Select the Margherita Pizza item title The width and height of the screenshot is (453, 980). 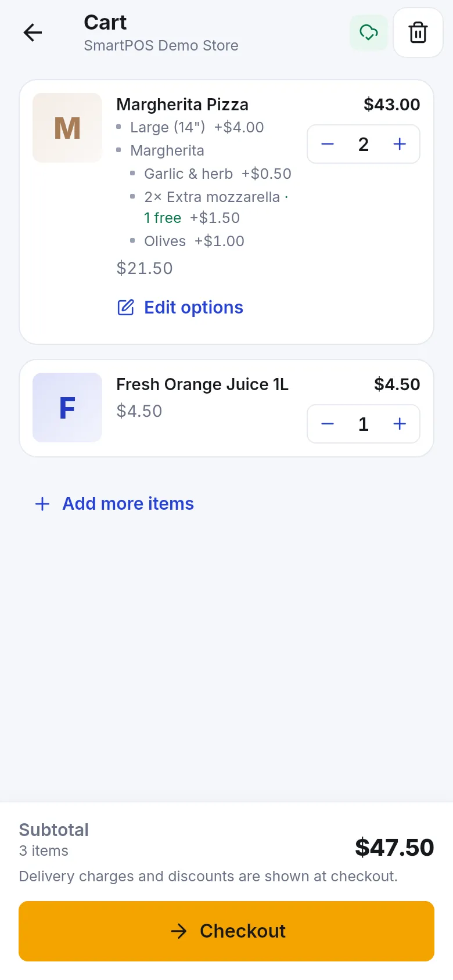pyautogui.click(x=182, y=105)
